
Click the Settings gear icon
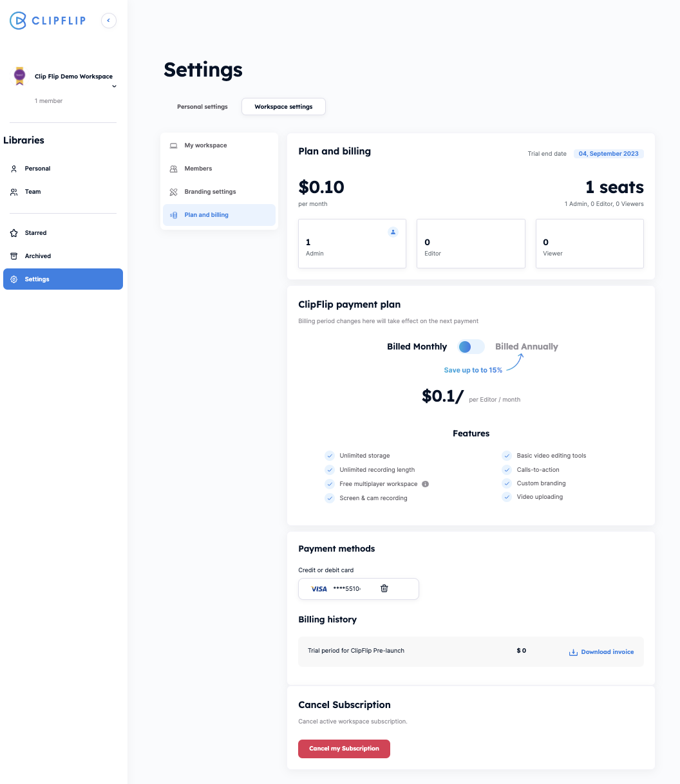14,279
